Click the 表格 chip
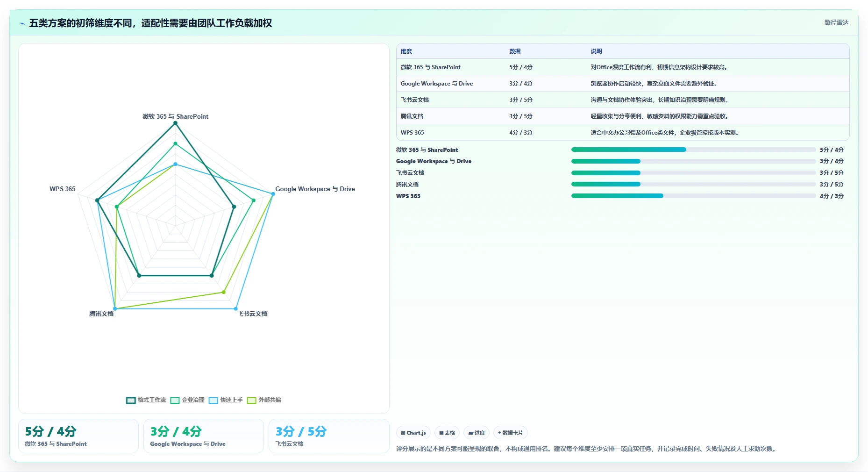The height and width of the screenshot is (472, 868). click(447, 433)
